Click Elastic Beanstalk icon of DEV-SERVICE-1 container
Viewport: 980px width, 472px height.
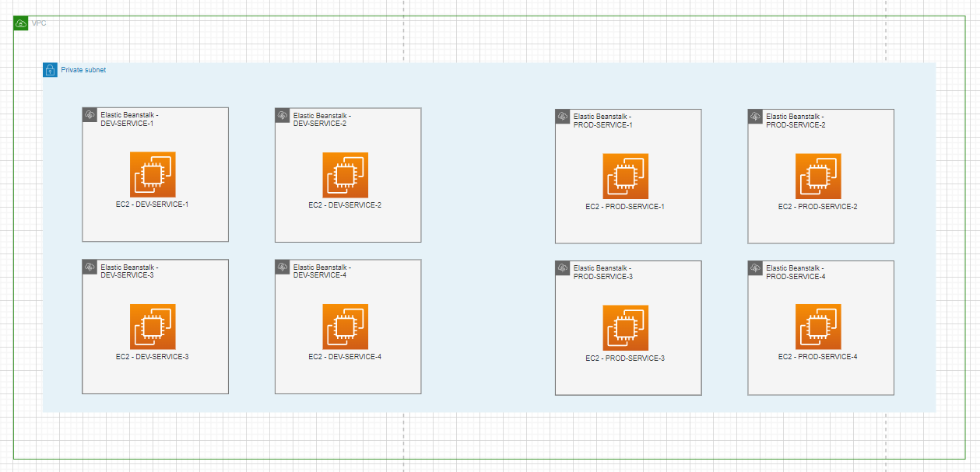tap(90, 114)
